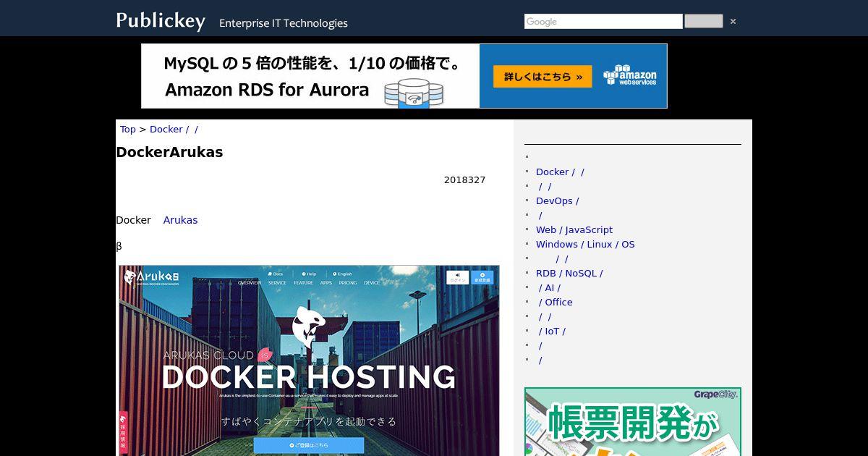Click the orange 詳しくはこちら button in Amazon Aurora banner

point(542,77)
